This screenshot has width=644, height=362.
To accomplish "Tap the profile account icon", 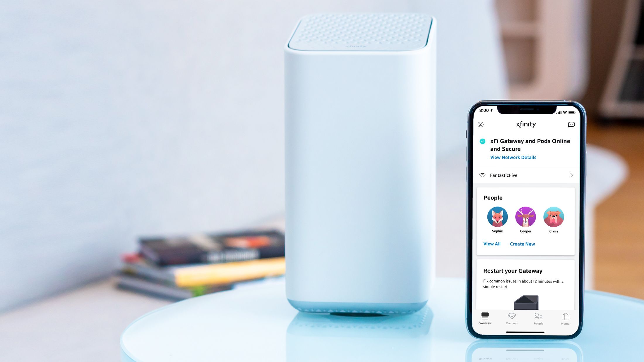I will (481, 124).
